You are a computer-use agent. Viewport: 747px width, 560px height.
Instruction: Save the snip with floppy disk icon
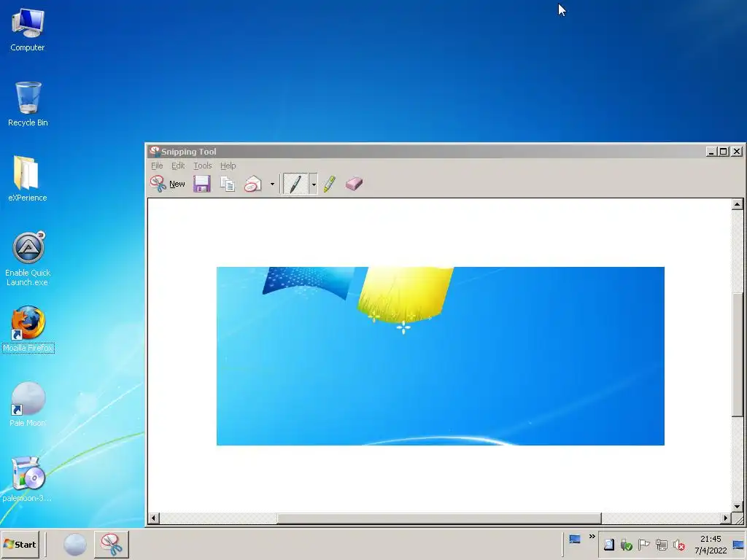click(202, 184)
